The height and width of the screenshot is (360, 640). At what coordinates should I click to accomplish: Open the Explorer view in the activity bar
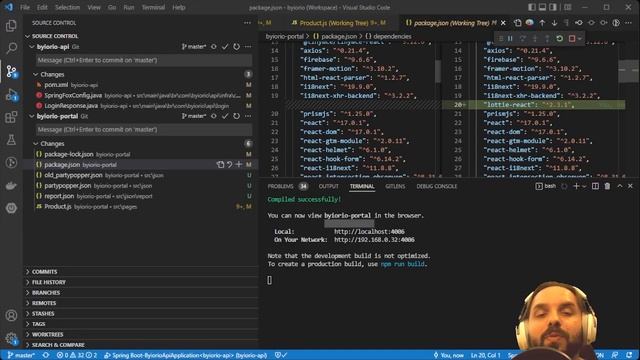click(x=11, y=26)
